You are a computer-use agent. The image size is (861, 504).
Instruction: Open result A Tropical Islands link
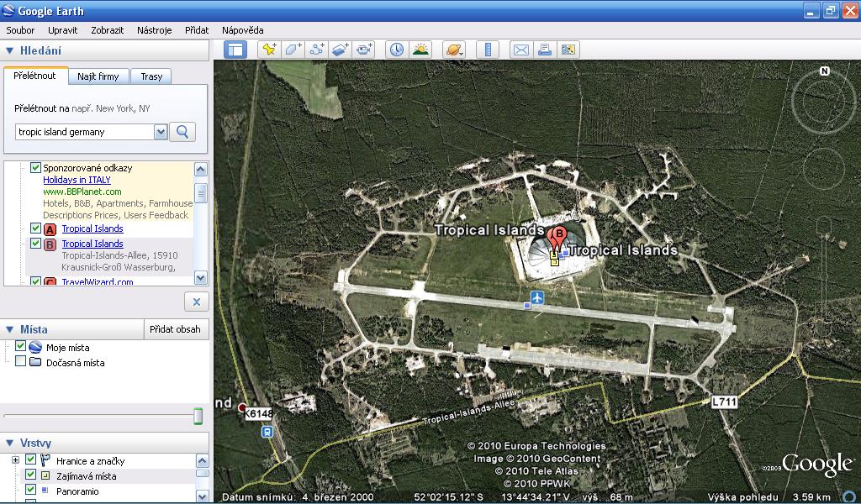click(92, 228)
